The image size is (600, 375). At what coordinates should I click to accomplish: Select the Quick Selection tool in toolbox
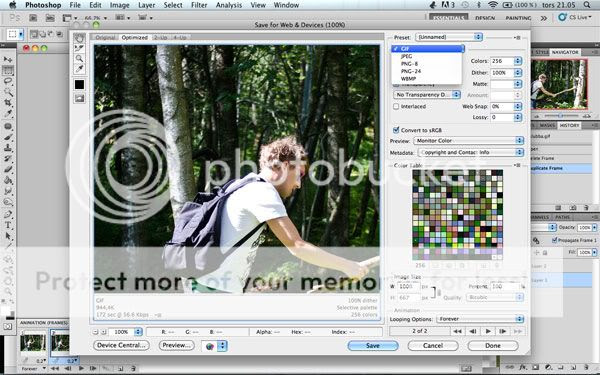click(x=8, y=92)
